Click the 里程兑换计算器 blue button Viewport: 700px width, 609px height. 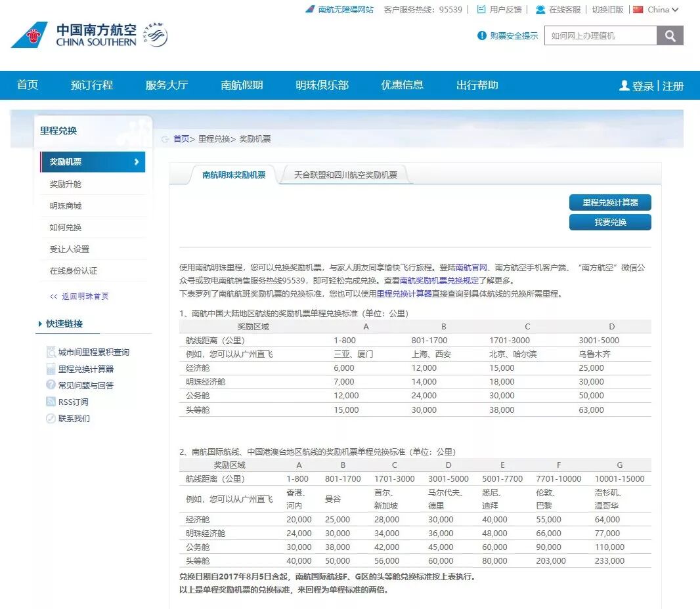point(610,203)
